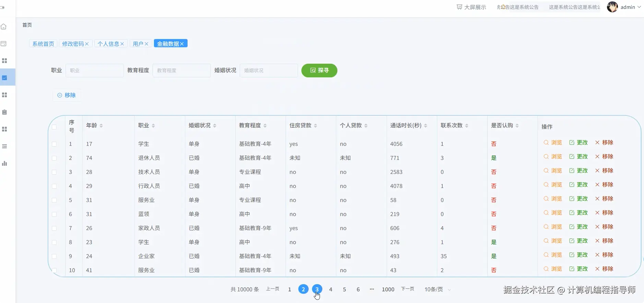Click 更改 for the 企业家 row
The image size is (644, 303).
pos(579,255)
